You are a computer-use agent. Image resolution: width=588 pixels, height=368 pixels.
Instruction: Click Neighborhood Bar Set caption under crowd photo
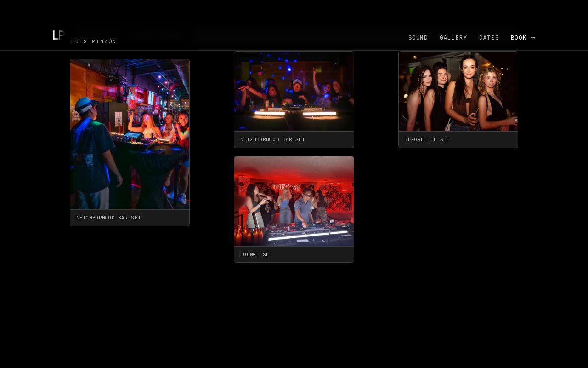(x=273, y=140)
